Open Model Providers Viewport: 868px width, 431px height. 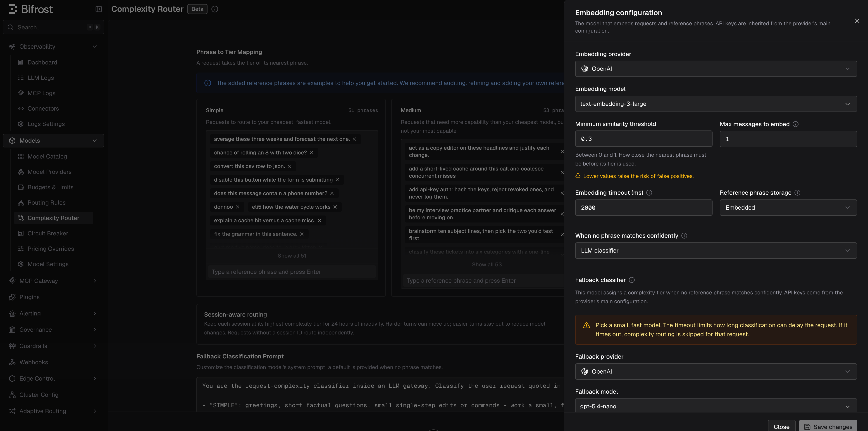(x=54, y=172)
